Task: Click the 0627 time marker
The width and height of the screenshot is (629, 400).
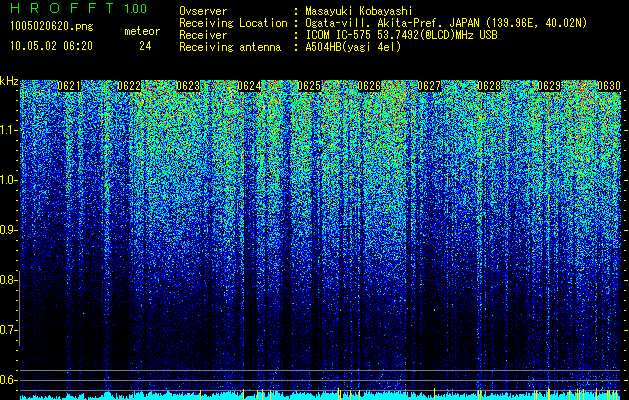Action: click(429, 86)
